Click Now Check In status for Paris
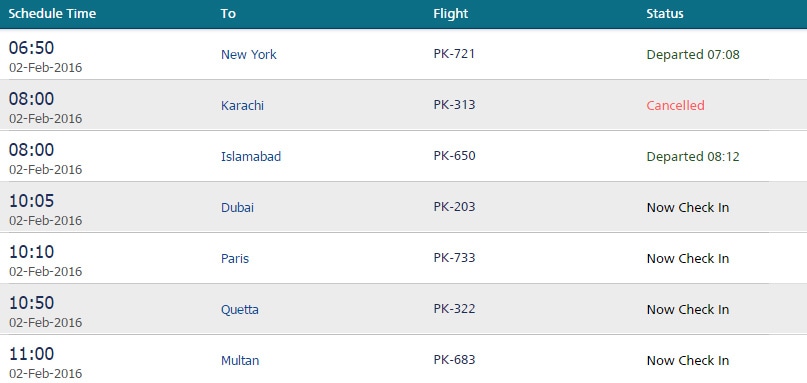 (688, 258)
